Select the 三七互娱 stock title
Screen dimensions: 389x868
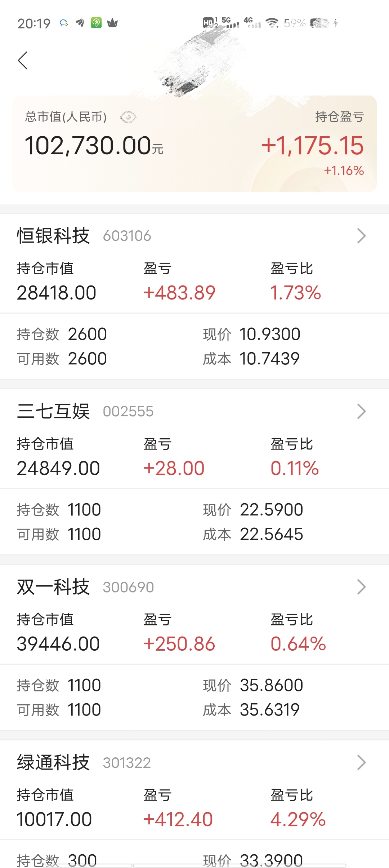tap(53, 411)
